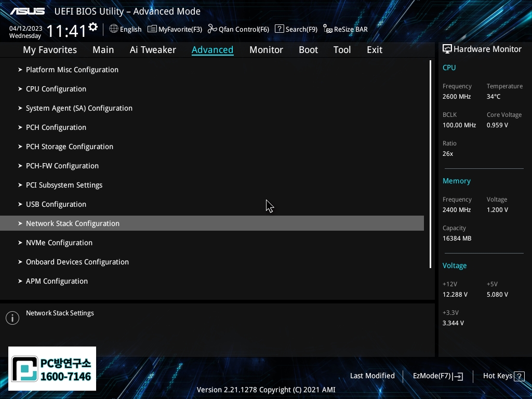
Task: Click the EzMode exit arrow icon
Action: (x=458, y=376)
